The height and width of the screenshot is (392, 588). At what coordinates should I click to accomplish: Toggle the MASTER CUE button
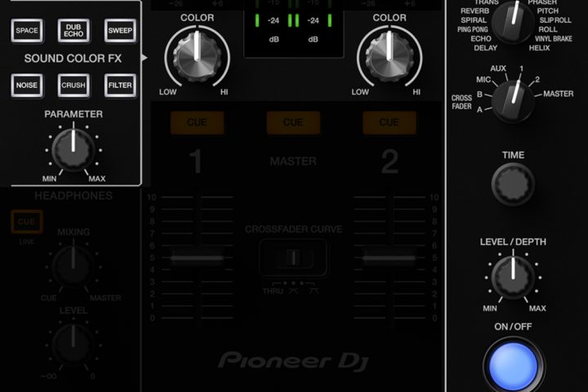[292, 122]
